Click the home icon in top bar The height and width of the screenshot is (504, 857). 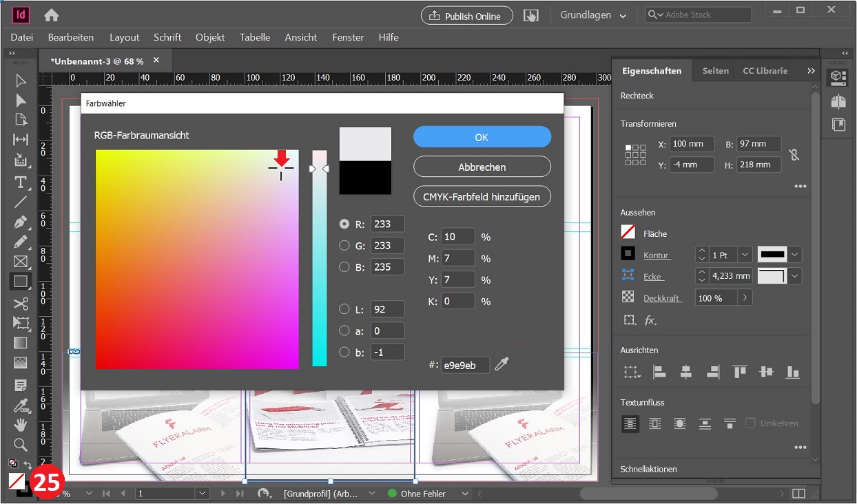click(x=51, y=15)
